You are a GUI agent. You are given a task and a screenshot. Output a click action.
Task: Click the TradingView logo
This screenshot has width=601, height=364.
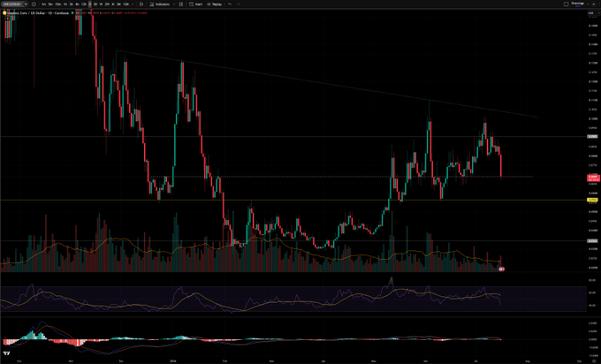pyautogui.click(x=6, y=353)
